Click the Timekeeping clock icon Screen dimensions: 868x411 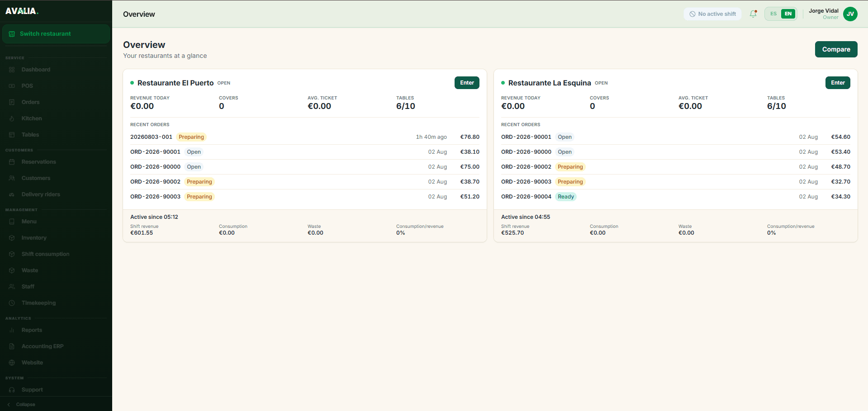tap(12, 303)
